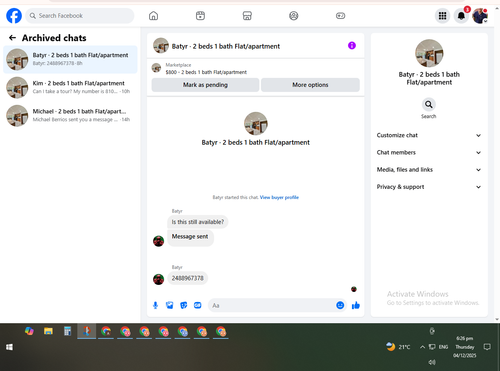This screenshot has height=371, width=500.
Task: Start a voice clip with the microphone icon
Action: click(155, 305)
